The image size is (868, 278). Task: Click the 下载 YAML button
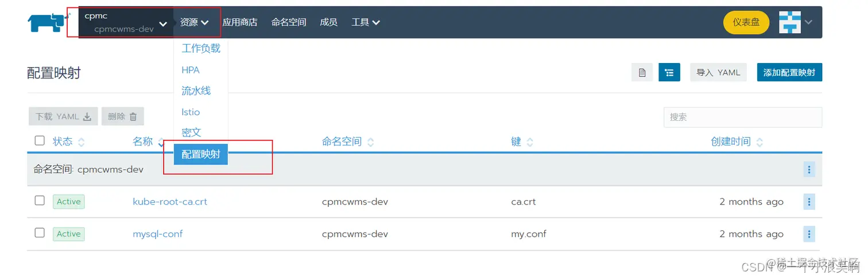click(63, 116)
